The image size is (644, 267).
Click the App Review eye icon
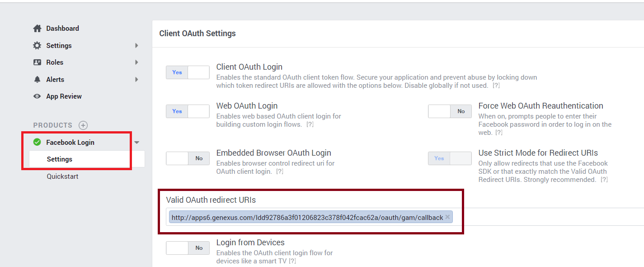(x=37, y=96)
